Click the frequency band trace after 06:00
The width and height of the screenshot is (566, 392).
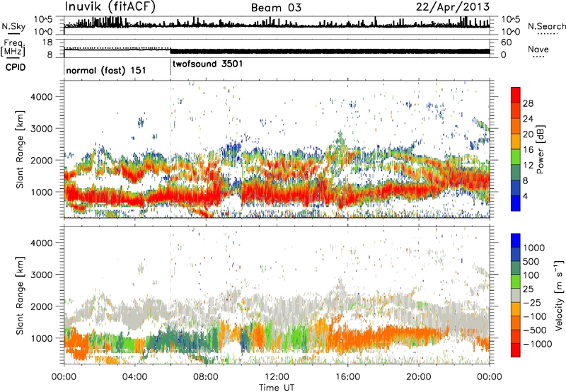coord(330,51)
